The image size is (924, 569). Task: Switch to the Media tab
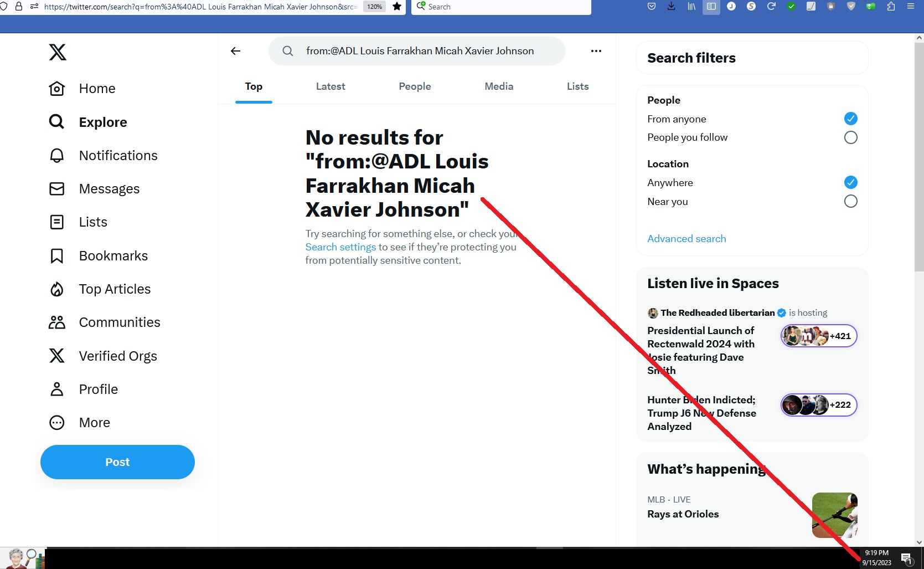499,86
